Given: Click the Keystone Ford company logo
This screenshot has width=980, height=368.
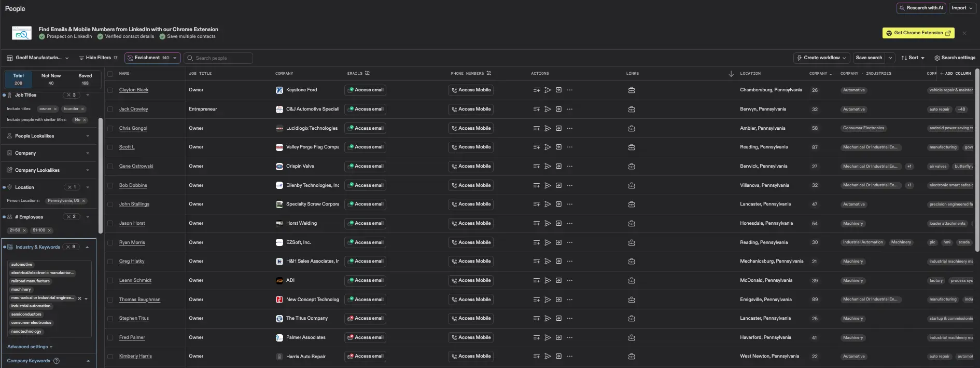Looking at the screenshot, I should tap(279, 90).
